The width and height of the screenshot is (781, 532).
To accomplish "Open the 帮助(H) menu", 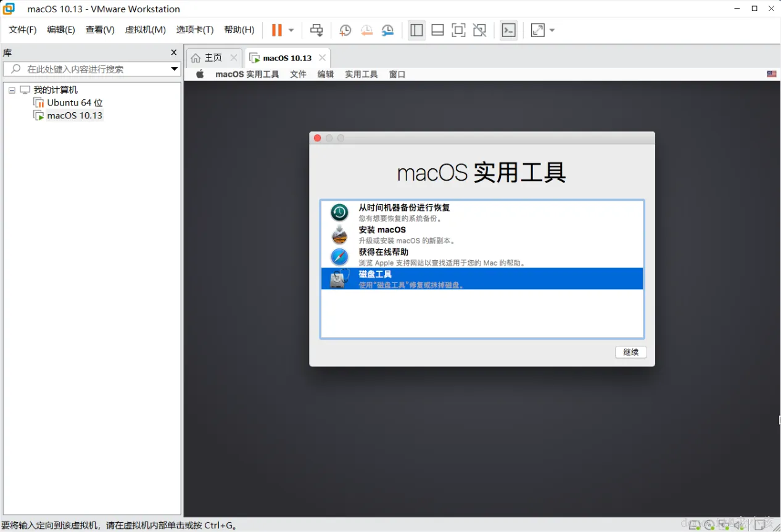I will (x=239, y=30).
